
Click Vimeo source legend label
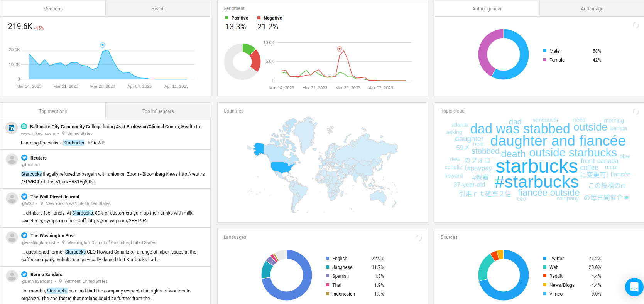coord(556,294)
